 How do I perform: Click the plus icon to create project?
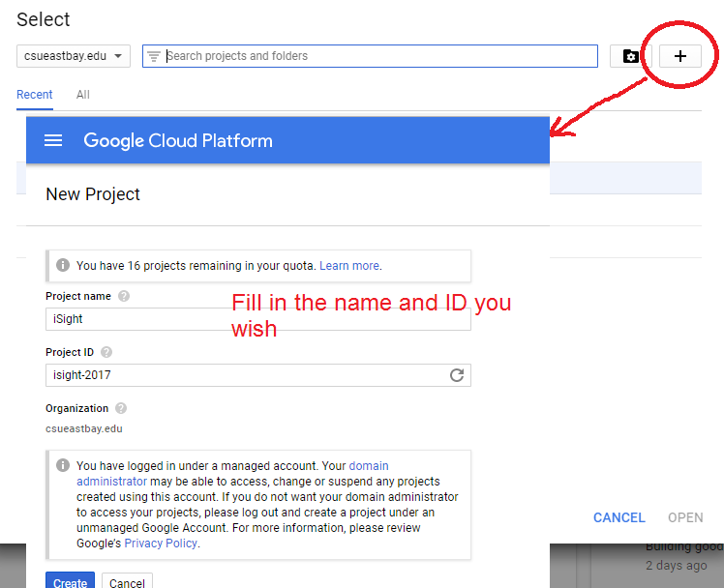point(679,56)
